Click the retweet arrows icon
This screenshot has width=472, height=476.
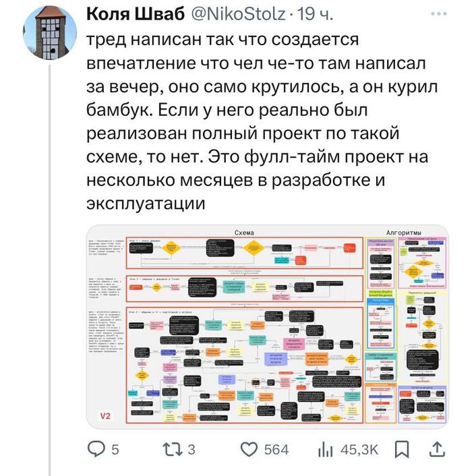[x=173, y=450]
